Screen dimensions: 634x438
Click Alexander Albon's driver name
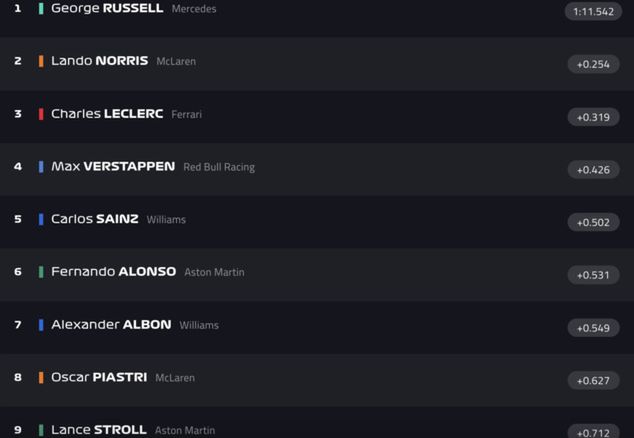111,325
